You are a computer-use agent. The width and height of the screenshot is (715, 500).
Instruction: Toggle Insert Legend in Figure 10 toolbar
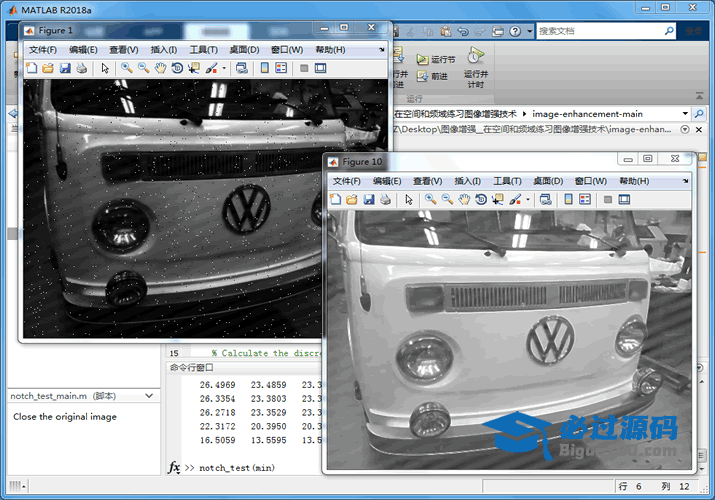(585, 199)
